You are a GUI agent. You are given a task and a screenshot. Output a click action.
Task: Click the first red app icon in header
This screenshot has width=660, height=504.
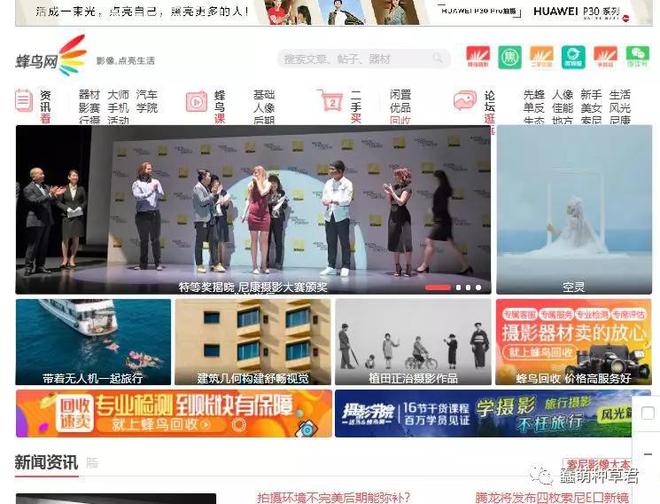click(478, 57)
